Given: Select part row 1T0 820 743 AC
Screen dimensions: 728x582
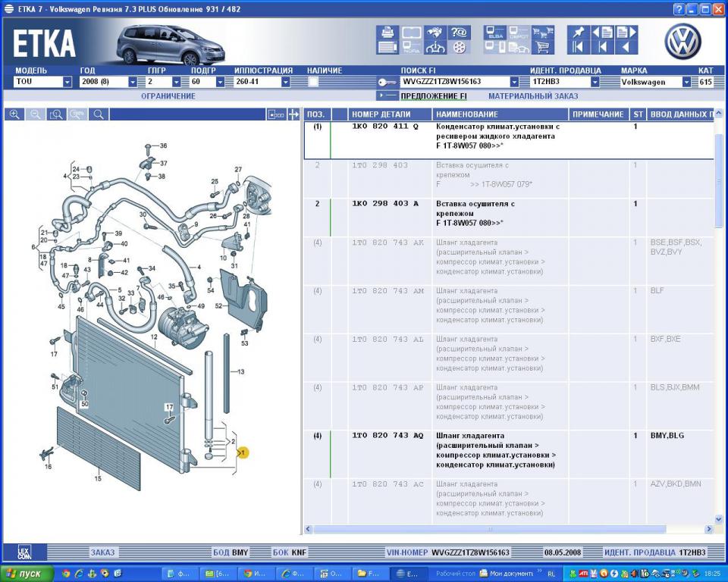Looking at the screenshot, I should click(x=509, y=502).
